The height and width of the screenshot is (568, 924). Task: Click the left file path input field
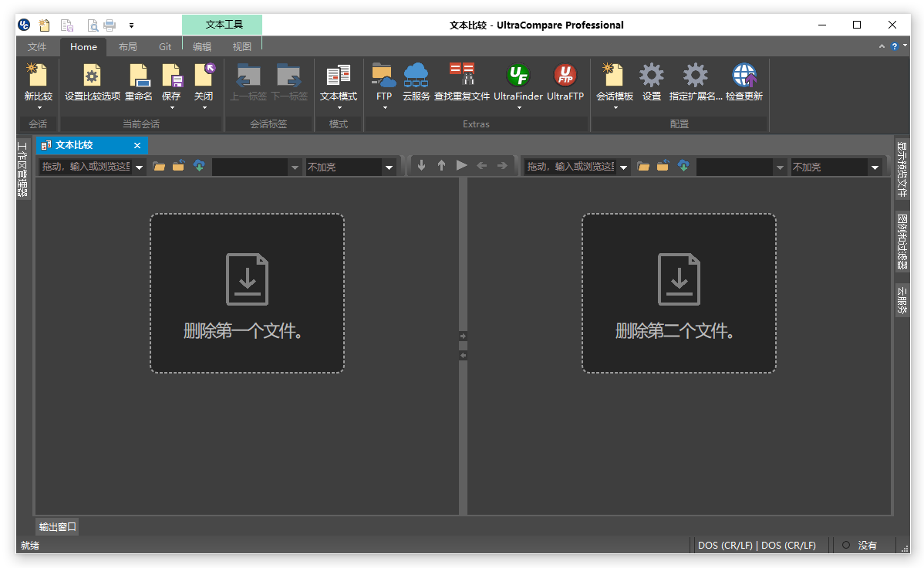point(86,167)
